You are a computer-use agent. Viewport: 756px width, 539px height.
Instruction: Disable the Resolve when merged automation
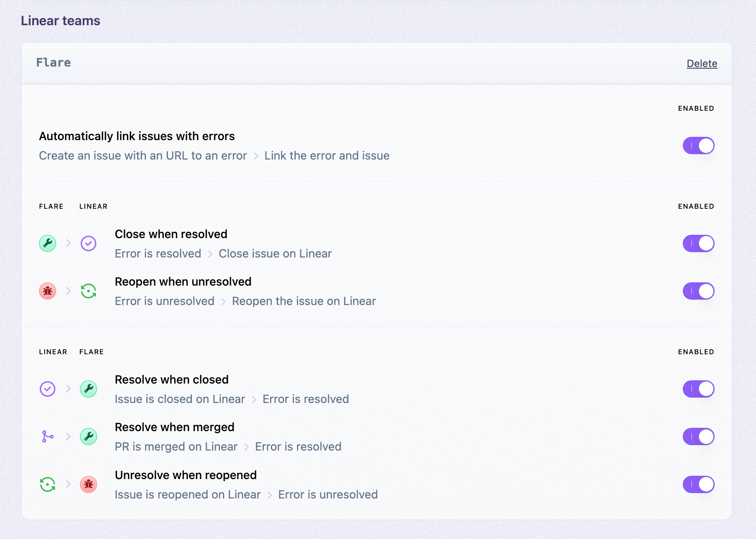[x=699, y=436]
